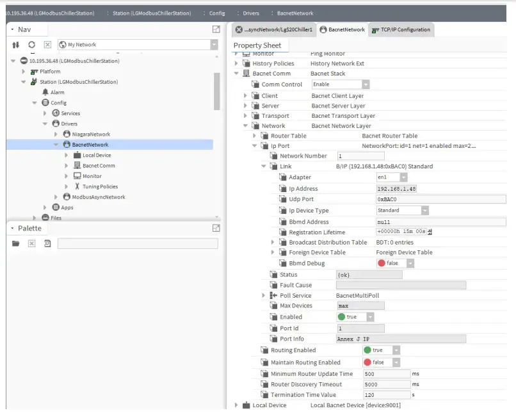Click Station (LGModbusChillerStation) breadcrumb
The width and height of the screenshot is (516, 420).
(152, 13)
